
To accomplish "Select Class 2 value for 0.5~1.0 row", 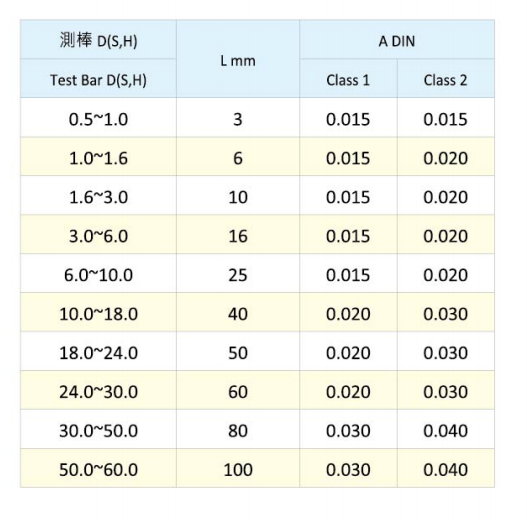I will 446,118.
